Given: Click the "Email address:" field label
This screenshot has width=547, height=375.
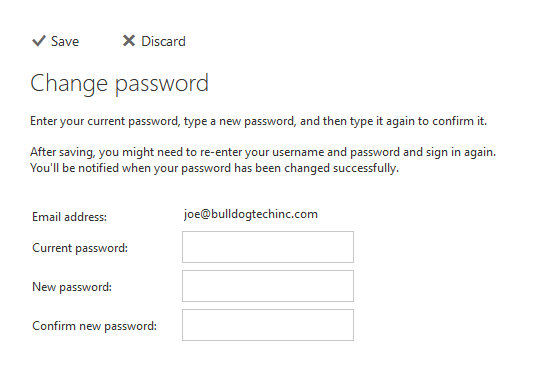Looking at the screenshot, I should pos(69,217).
